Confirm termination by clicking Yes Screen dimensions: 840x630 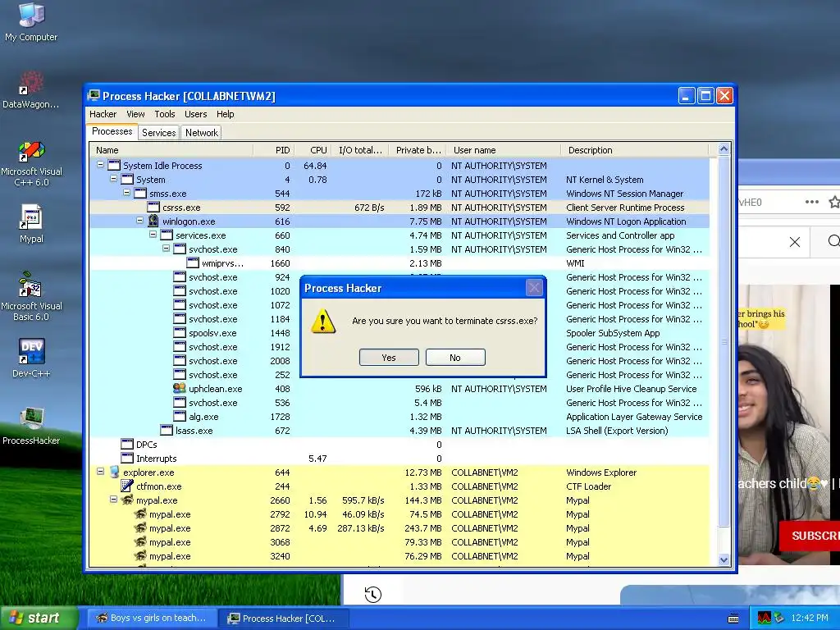pyautogui.click(x=389, y=358)
